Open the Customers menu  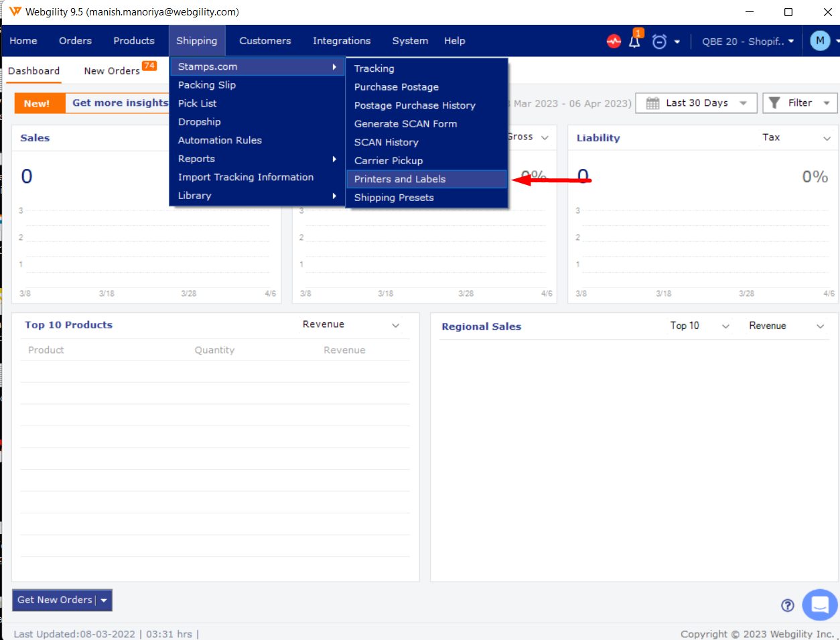[265, 41]
